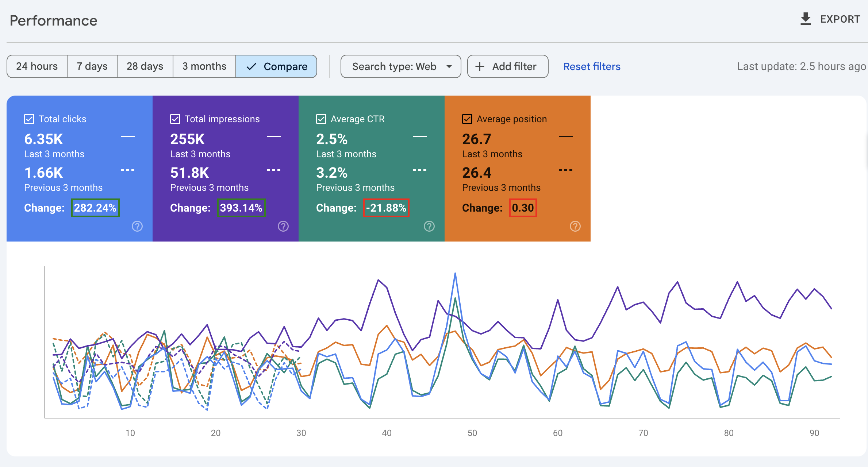Click the purple impressions line peak
Image resolution: width=868 pixels, height=467 pixels.
379,280
